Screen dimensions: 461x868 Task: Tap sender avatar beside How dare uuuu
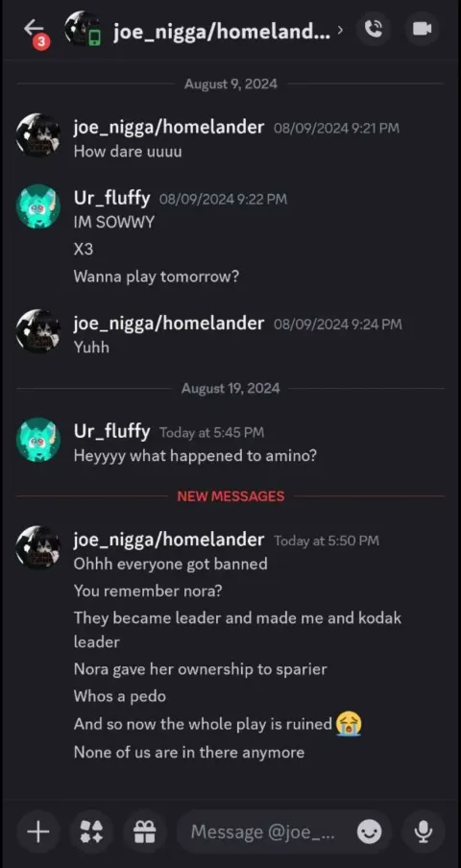pos(37,135)
